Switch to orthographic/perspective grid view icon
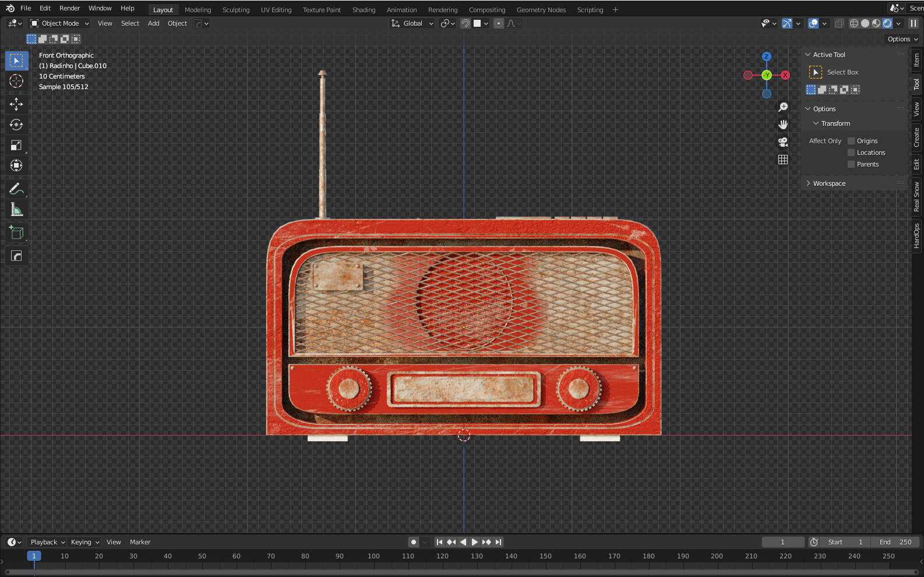Screen dimensions: 924x577 (783, 160)
